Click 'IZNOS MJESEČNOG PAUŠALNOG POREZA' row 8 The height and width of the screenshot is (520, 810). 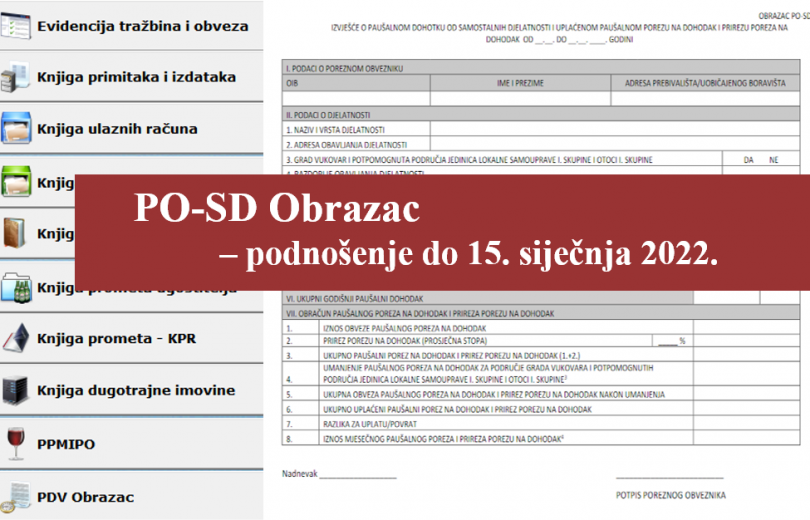pyautogui.click(x=444, y=439)
